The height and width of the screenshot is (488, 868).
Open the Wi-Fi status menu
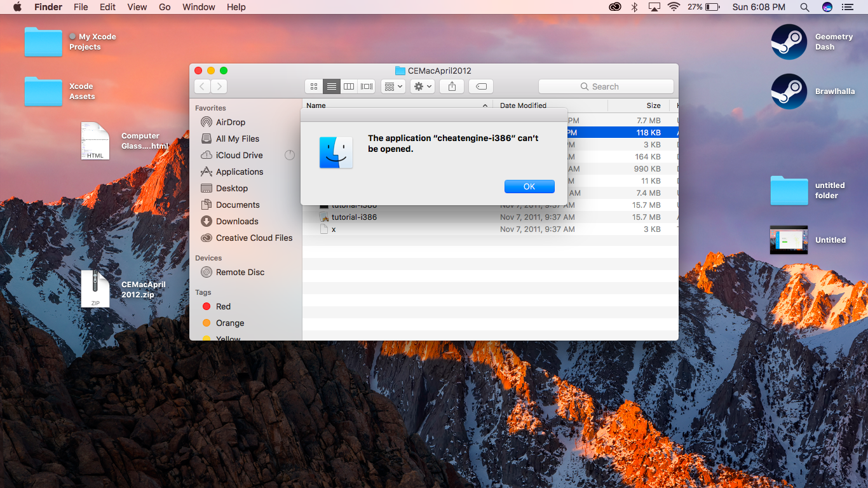point(674,7)
